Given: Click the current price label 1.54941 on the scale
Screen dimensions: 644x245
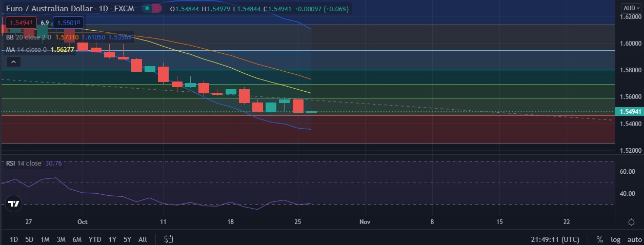Looking at the screenshot, I should click(x=629, y=112).
